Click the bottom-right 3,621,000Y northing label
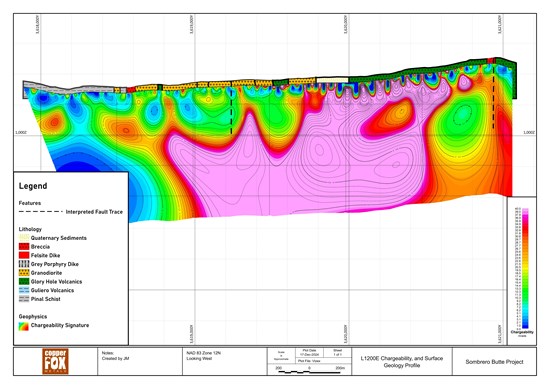The height and width of the screenshot is (389, 550). 499,334
